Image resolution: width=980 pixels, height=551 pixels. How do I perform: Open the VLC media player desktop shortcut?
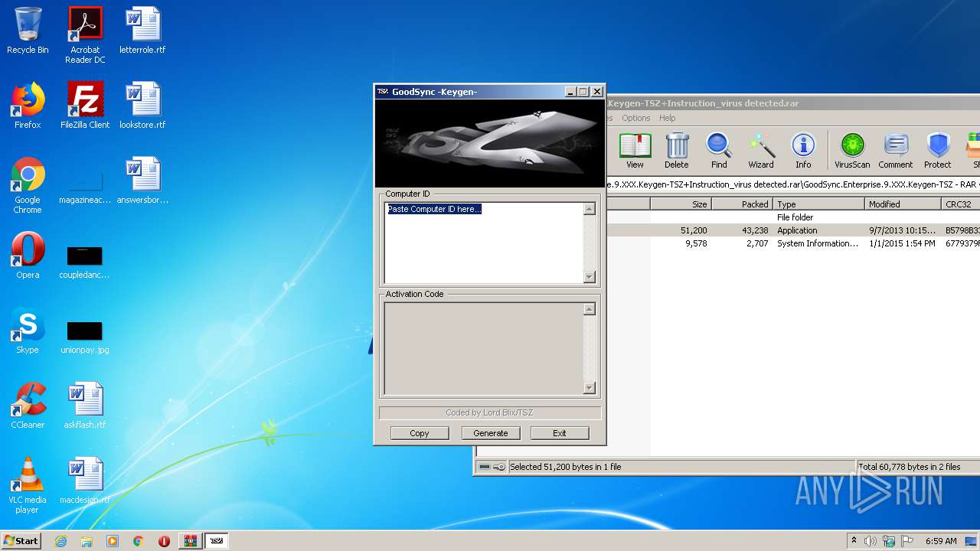[28, 485]
